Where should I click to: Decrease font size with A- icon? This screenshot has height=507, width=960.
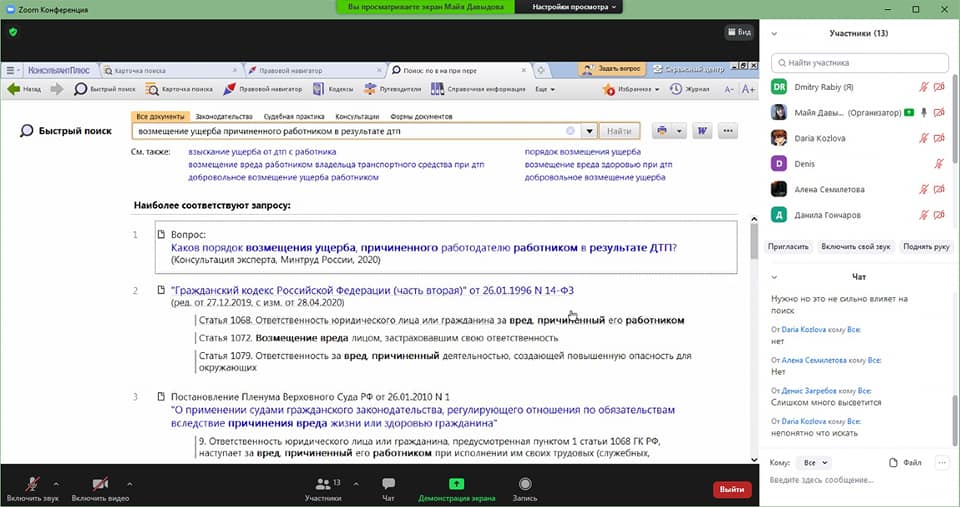click(729, 89)
